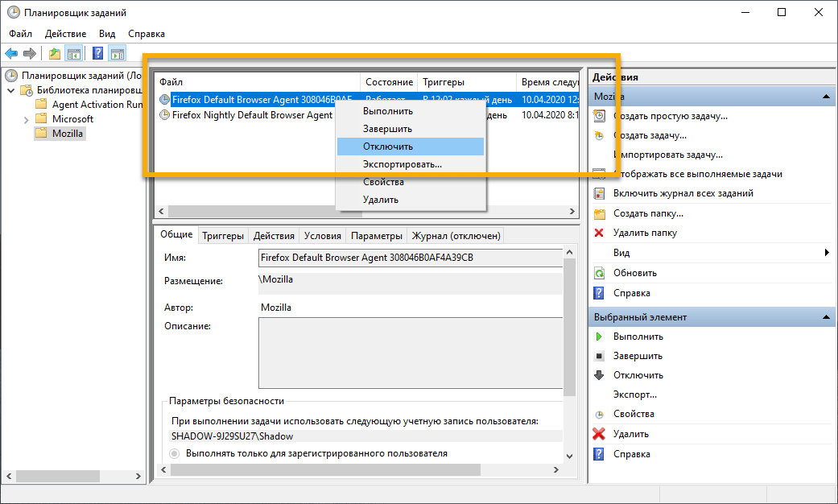Image resolution: width=838 pixels, height=504 pixels.
Task: Toggle the console tree visibility toolbar button
Action: pyautogui.click(x=73, y=53)
